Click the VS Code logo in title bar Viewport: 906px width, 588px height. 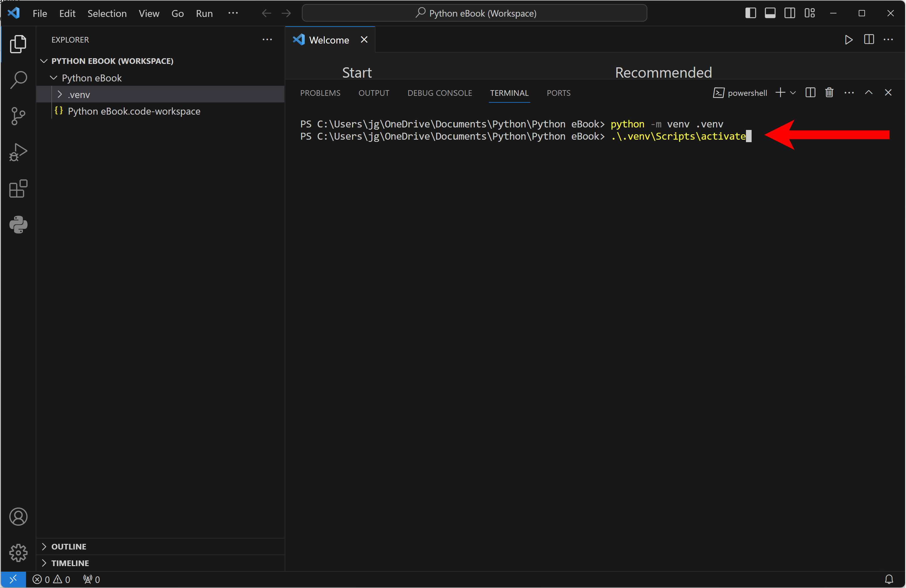click(14, 13)
